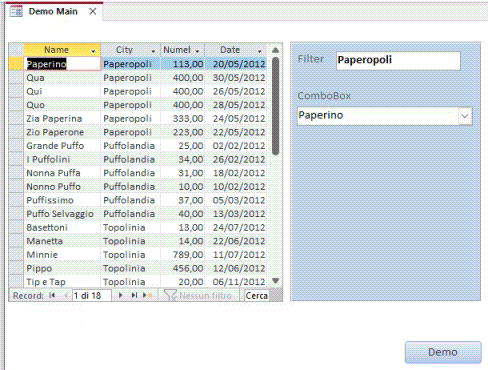Close the Demo Main tab

(93, 11)
